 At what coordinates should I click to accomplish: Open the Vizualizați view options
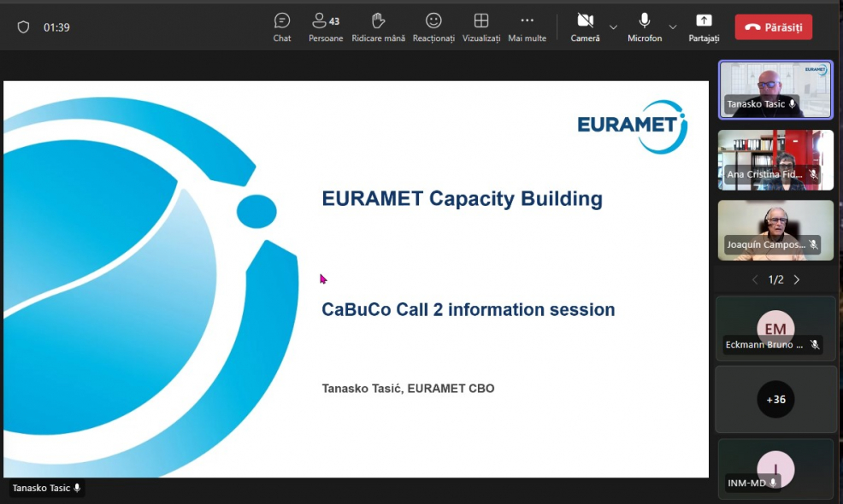481,27
